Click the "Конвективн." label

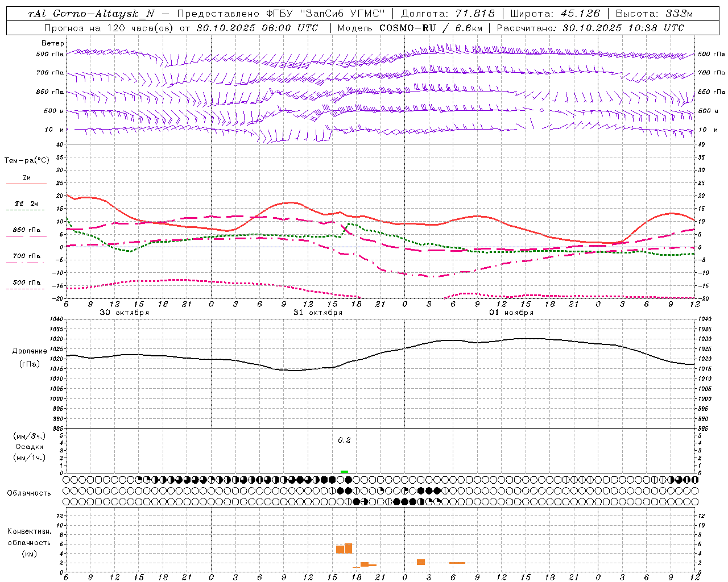(29, 531)
